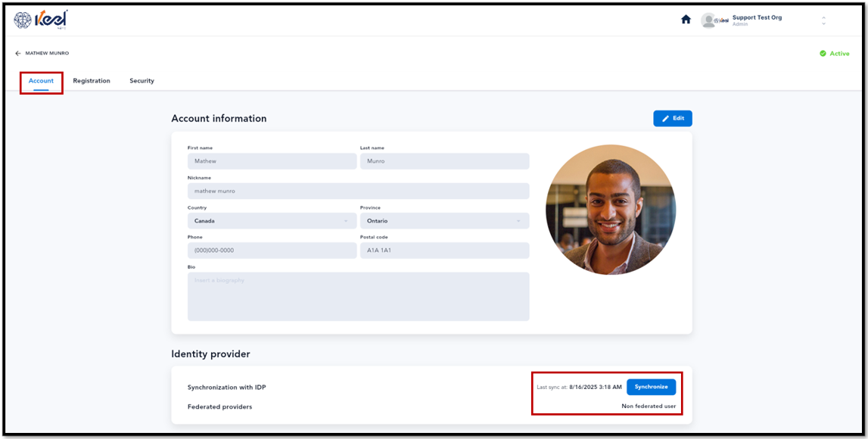Screen dimensions: 868x439
Task: Click the Edit button
Action: (x=673, y=119)
